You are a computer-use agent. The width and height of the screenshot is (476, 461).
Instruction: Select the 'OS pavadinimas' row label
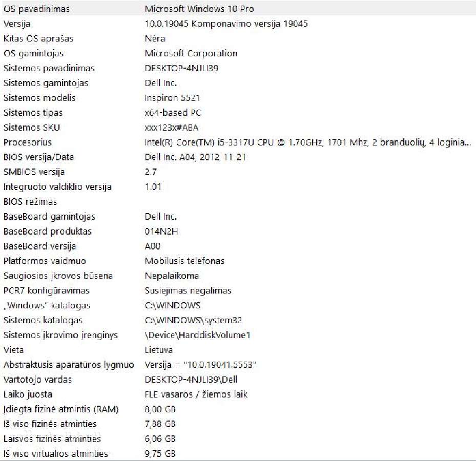(x=36, y=9)
